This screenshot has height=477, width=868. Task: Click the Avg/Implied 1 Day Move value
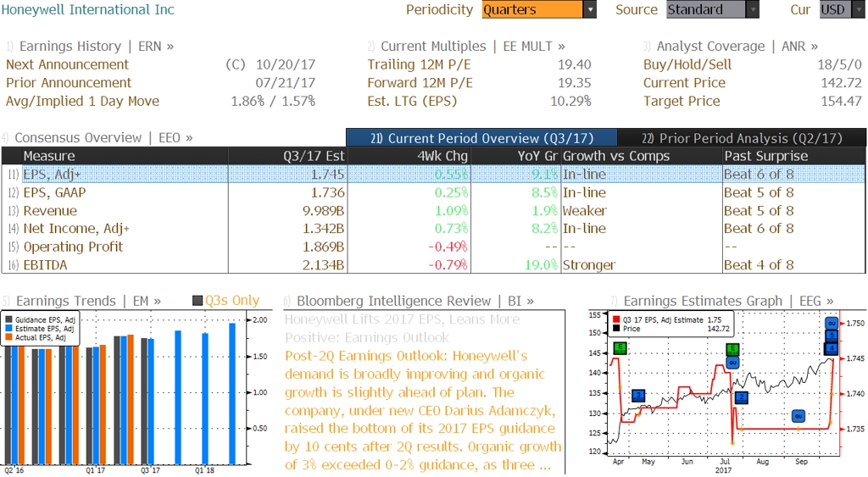(273, 102)
